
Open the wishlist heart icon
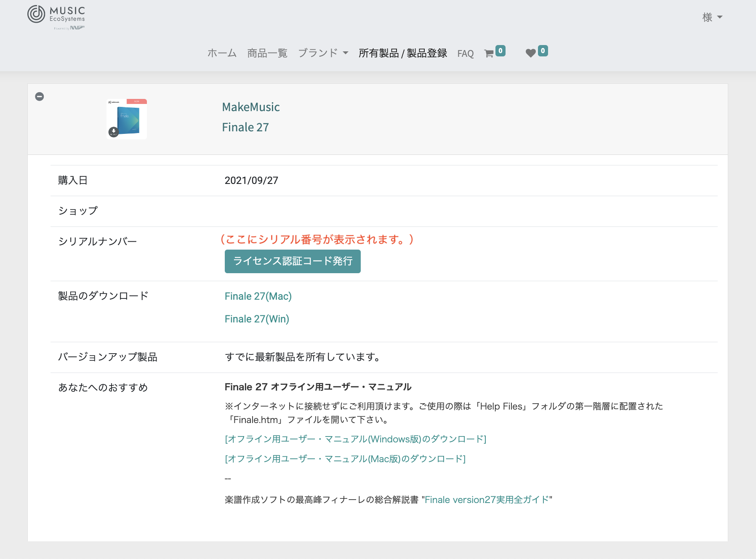[x=530, y=53]
